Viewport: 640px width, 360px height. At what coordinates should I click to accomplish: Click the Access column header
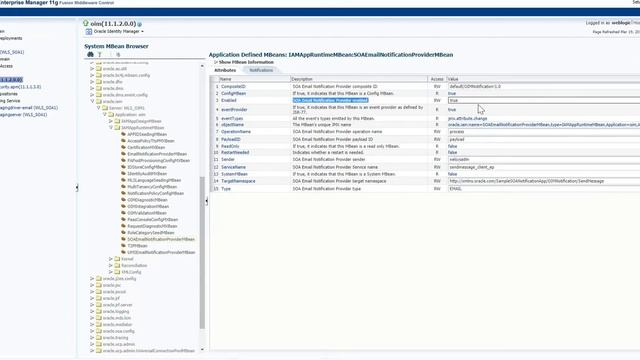(x=437, y=79)
